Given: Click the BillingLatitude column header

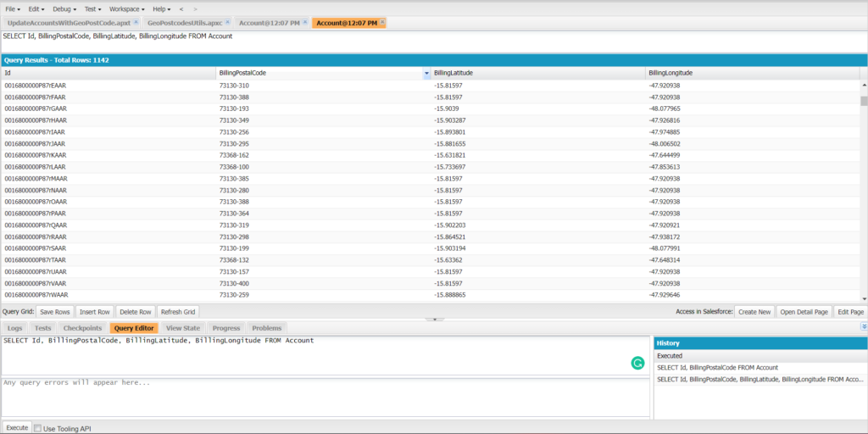Looking at the screenshot, I should point(538,73).
